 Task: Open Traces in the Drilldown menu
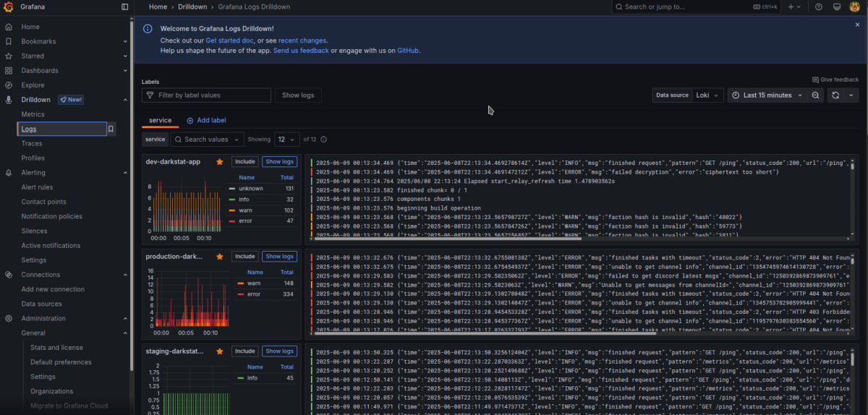pyautogui.click(x=32, y=144)
